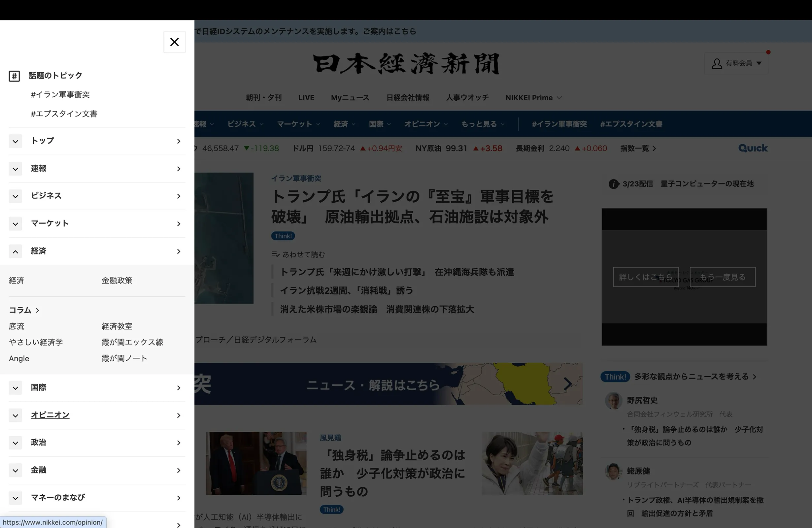Open the 政治 menu label
Image resolution: width=812 pixels, height=528 pixels.
(x=39, y=443)
